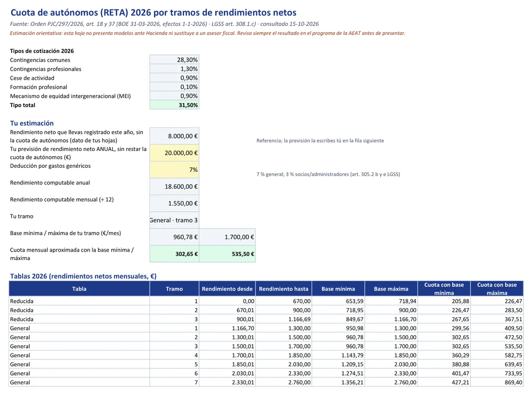The height and width of the screenshot is (395, 532).
Task: Click the 'Cuota con base mínima' header
Action: pyautogui.click(x=444, y=289)
